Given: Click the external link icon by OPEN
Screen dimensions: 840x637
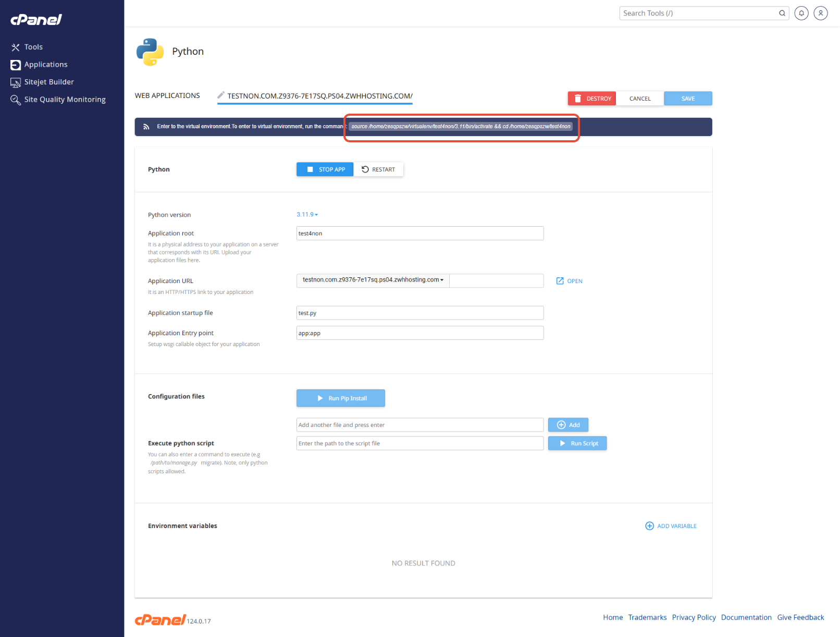Looking at the screenshot, I should point(560,281).
